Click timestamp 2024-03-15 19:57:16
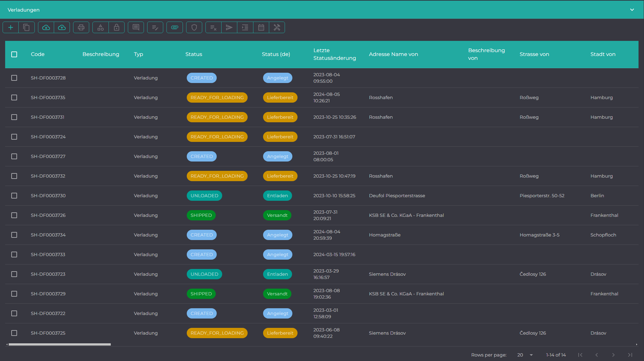 point(334,255)
